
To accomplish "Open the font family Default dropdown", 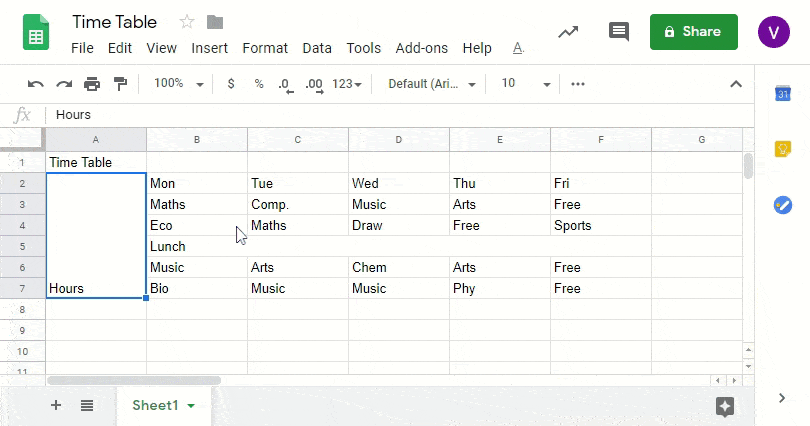I will (x=432, y=84).
